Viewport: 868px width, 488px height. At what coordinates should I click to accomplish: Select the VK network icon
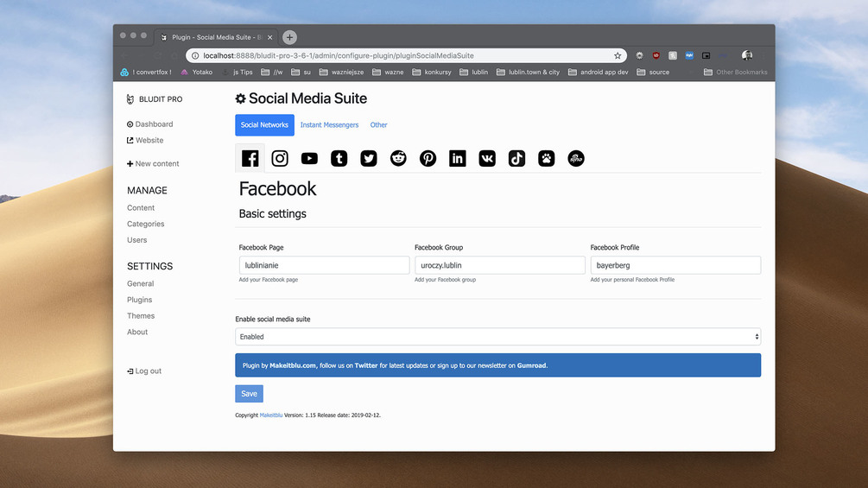pos(487,158)
